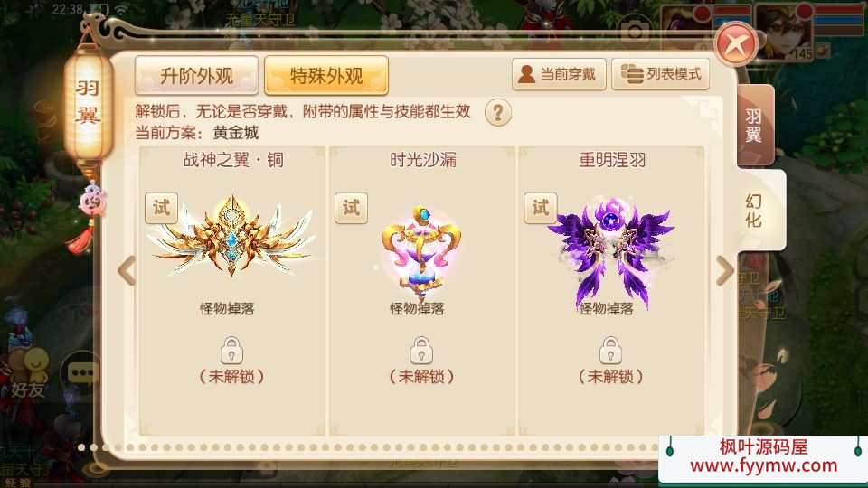Image resolution: width=868 pixels, height=488 pixels.
Task: Tap the lock icon under 战神之翼·铜
Action: tap(232, 350)
